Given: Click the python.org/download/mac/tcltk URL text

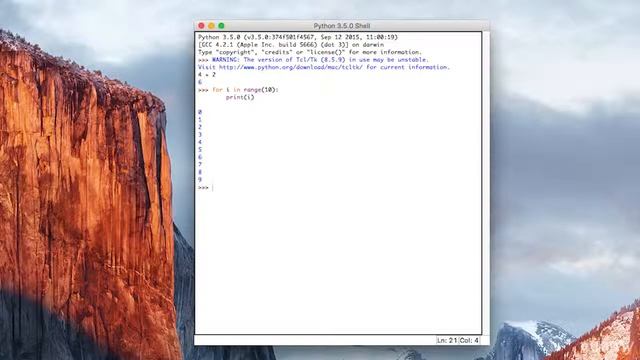Looking at the screenshot, I should click(291, 67).
